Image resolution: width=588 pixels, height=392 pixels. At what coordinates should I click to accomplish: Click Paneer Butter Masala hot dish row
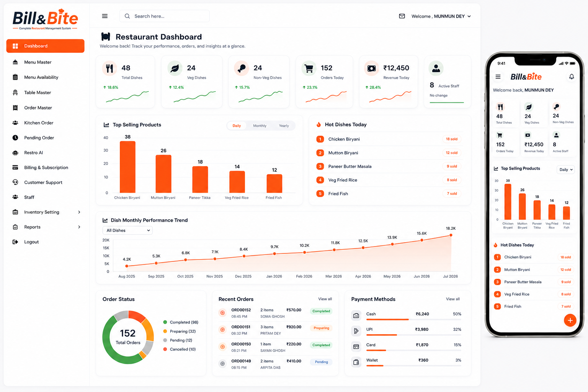(x=389, y=166)
